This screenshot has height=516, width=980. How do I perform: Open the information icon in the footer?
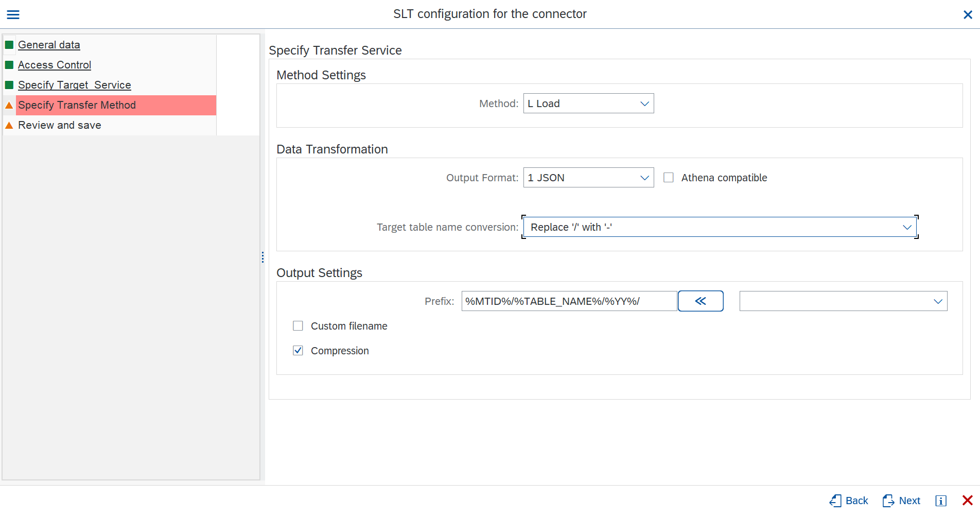(941, 501)
